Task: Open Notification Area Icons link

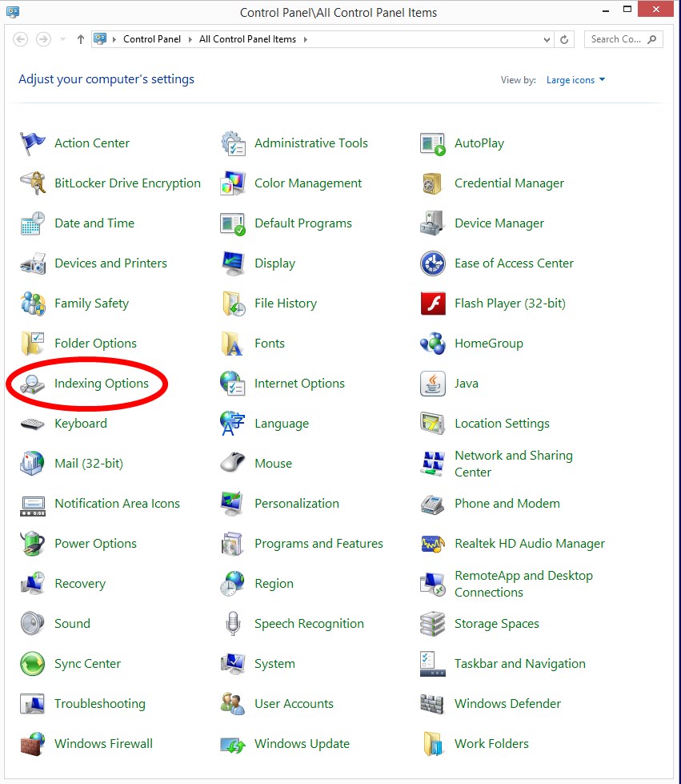Action: pos(118,504)
